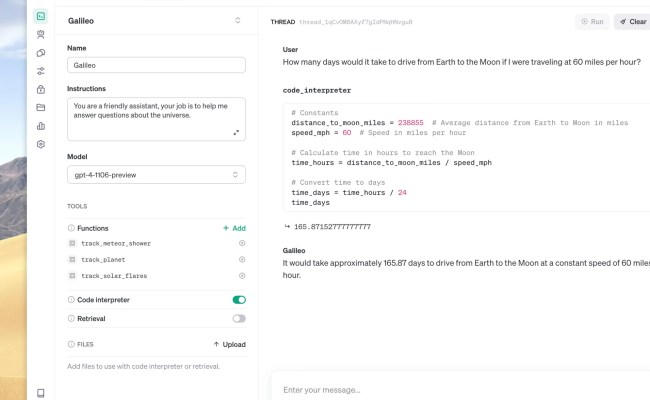The image size is (650, 400).
Task: Click the Galileo heading in the assistant panel
Action: click(81, 21)
